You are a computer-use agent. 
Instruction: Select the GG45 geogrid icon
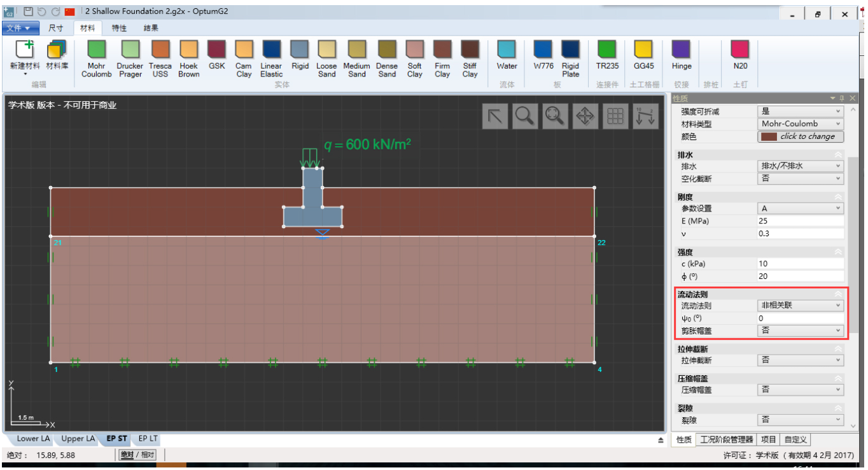643,50
